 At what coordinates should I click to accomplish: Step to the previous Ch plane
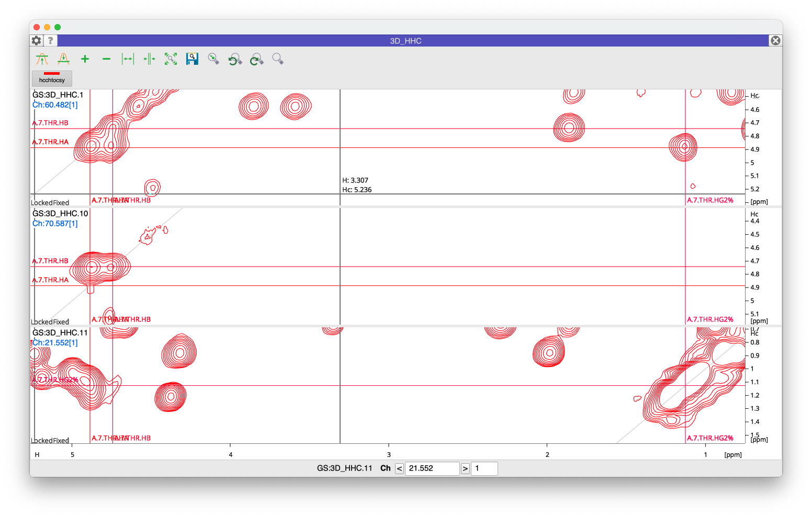click(x=399, y=468)
